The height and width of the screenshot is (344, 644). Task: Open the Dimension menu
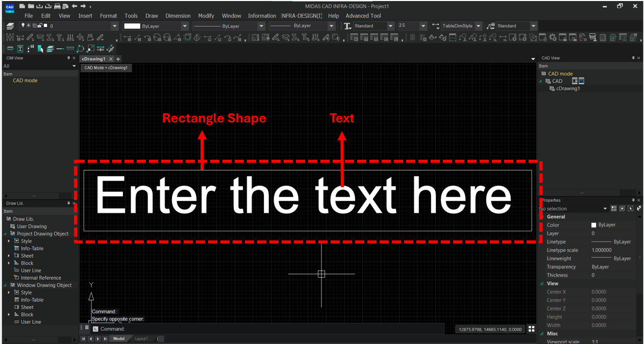point(178,16)
